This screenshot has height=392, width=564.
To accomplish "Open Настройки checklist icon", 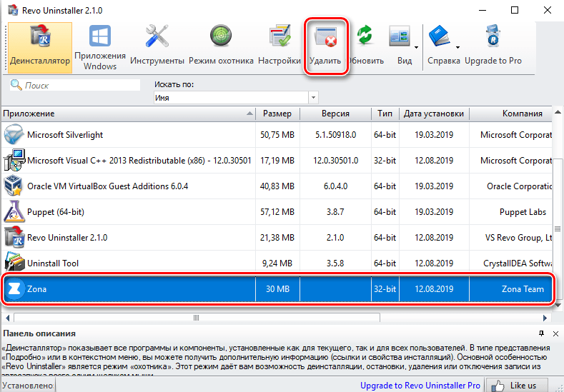I will pos(279,36).
